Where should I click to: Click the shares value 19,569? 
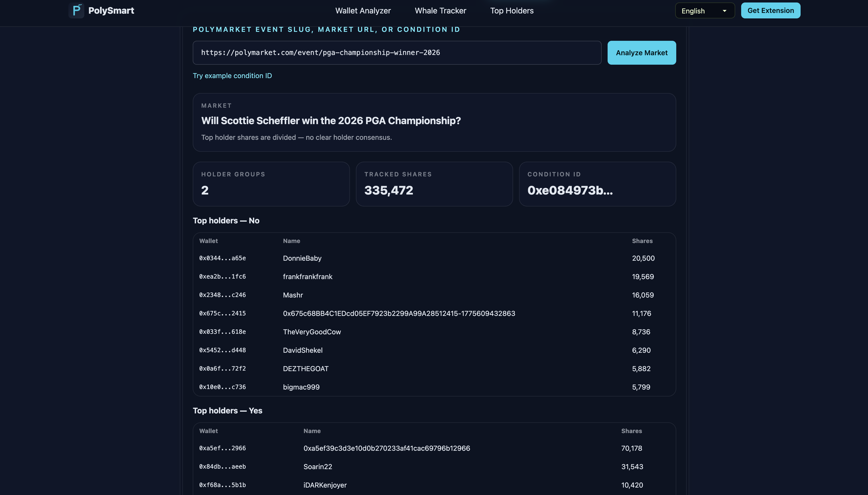[x=643, y=277]
